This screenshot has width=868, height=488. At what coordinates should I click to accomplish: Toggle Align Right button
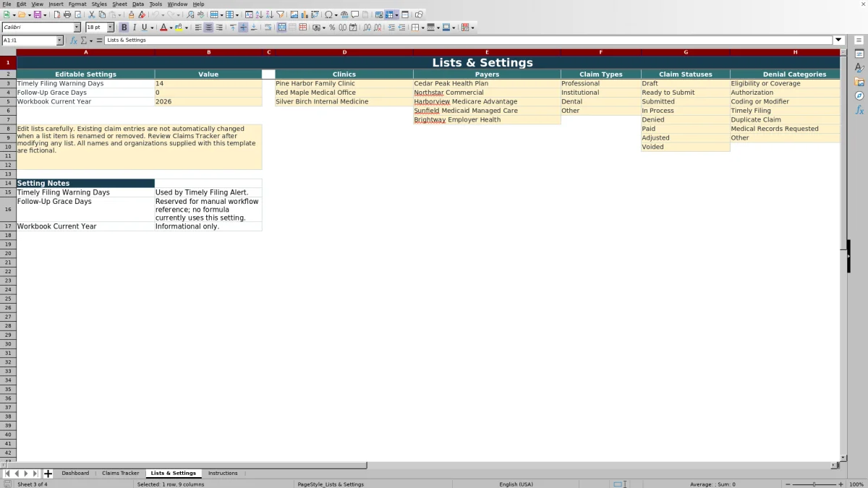pos(219,27)
